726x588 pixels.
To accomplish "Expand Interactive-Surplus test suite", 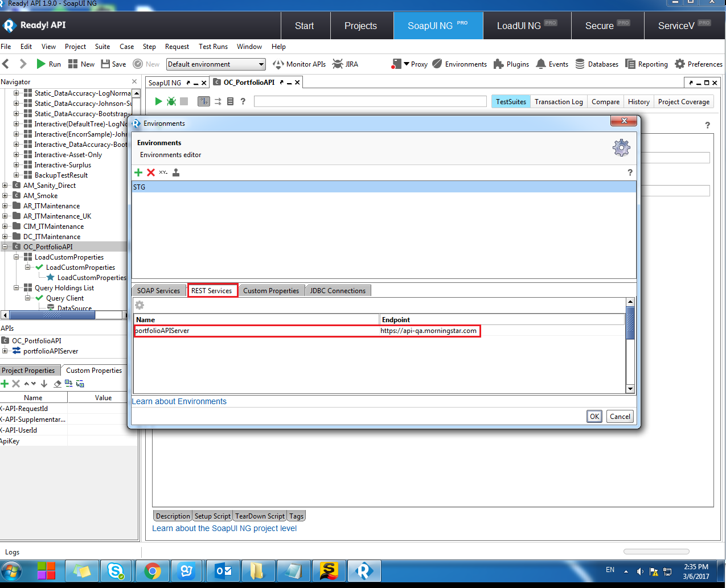I will point(17,165).
